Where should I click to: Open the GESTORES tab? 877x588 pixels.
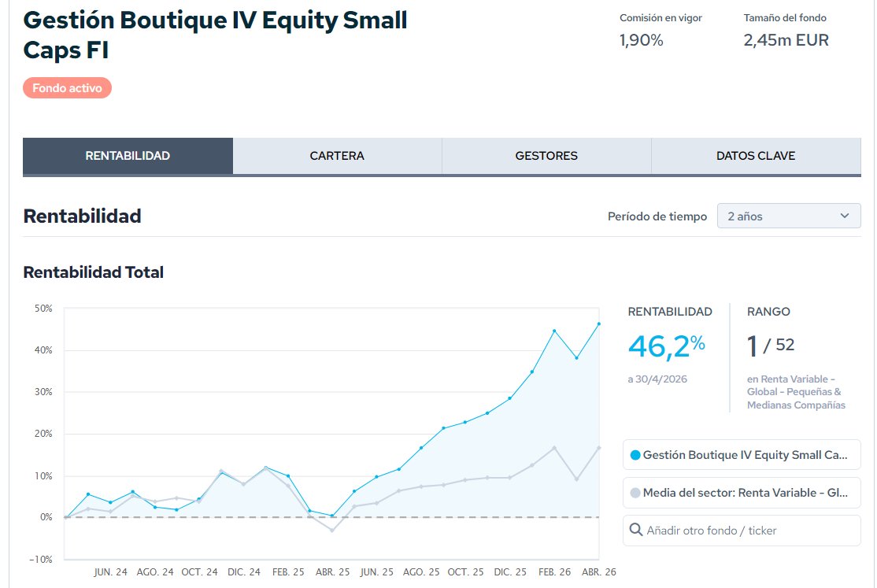pyautogui.click(x=546, y=156)
